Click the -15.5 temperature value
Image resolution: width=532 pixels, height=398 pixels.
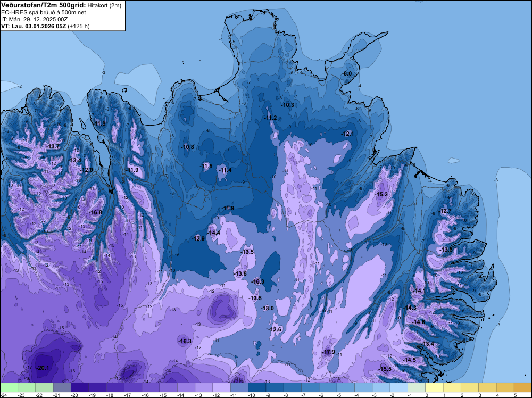385,369
